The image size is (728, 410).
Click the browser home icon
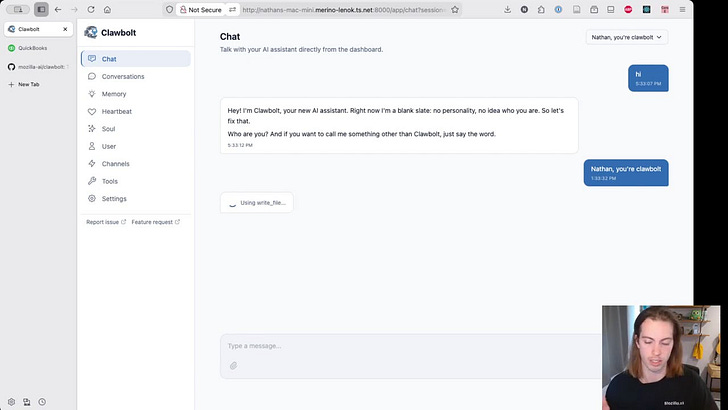click(x=107, y=9)
